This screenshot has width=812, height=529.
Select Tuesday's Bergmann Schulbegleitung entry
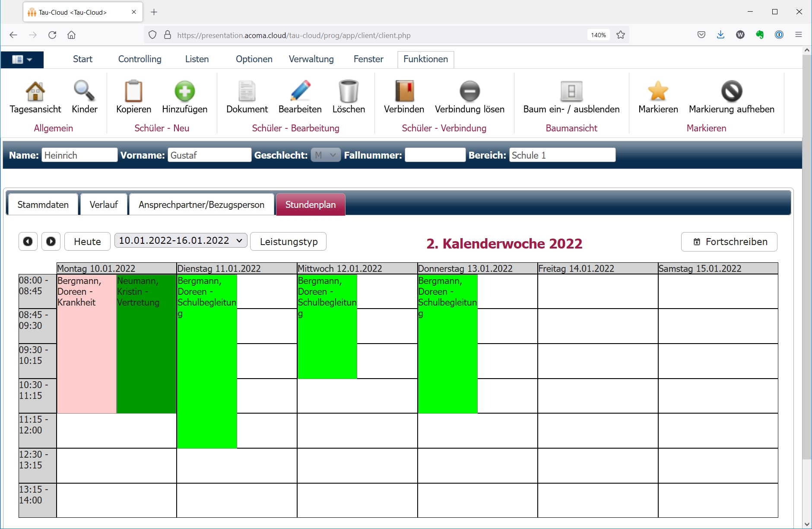[207, 361]
